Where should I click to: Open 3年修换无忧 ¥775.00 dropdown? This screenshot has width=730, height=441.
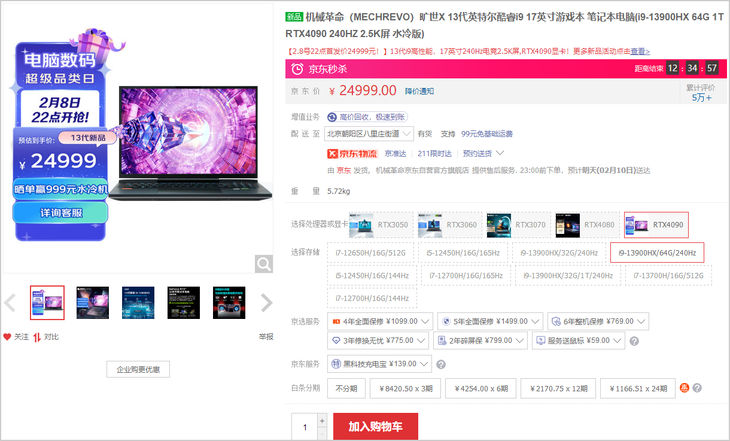point(378,340)
